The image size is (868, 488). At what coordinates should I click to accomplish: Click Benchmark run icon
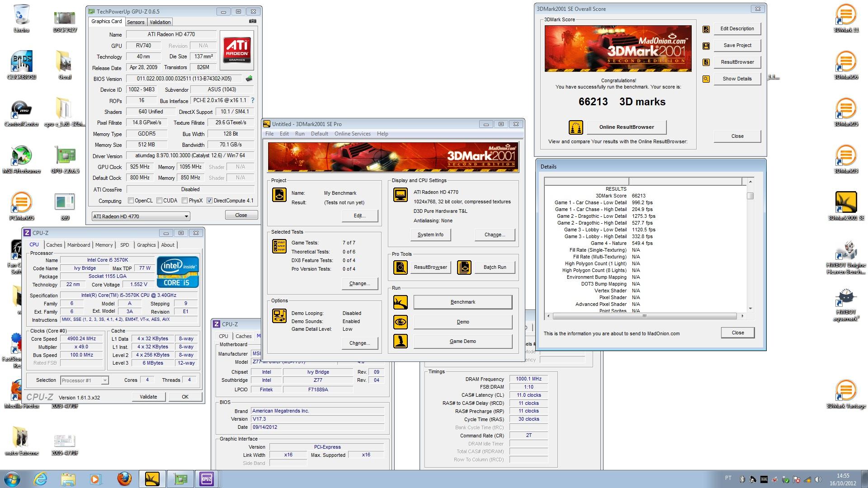(400, 302)
